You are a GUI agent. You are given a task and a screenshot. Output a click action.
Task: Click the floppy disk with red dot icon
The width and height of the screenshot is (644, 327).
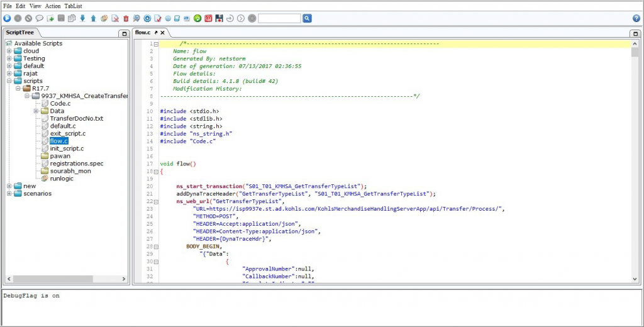click(219, 18)
